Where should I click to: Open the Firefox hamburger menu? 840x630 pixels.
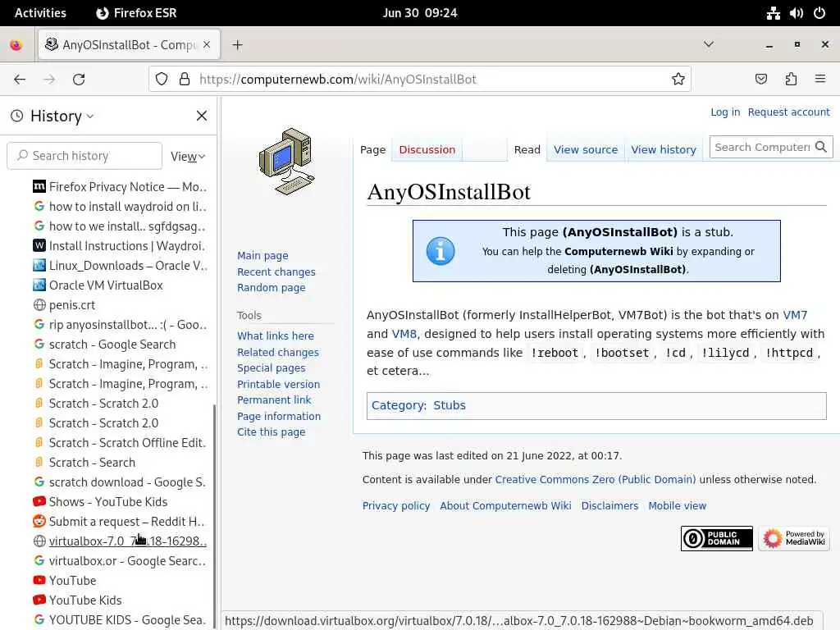tap(820, 80)
